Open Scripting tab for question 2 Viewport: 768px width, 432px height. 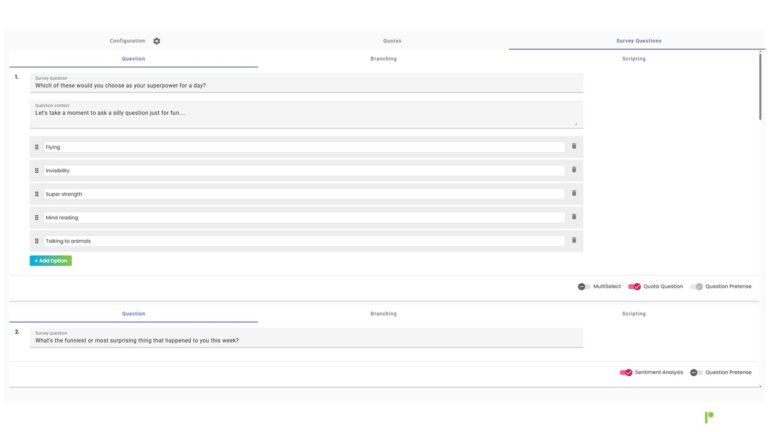pos(633,314)
